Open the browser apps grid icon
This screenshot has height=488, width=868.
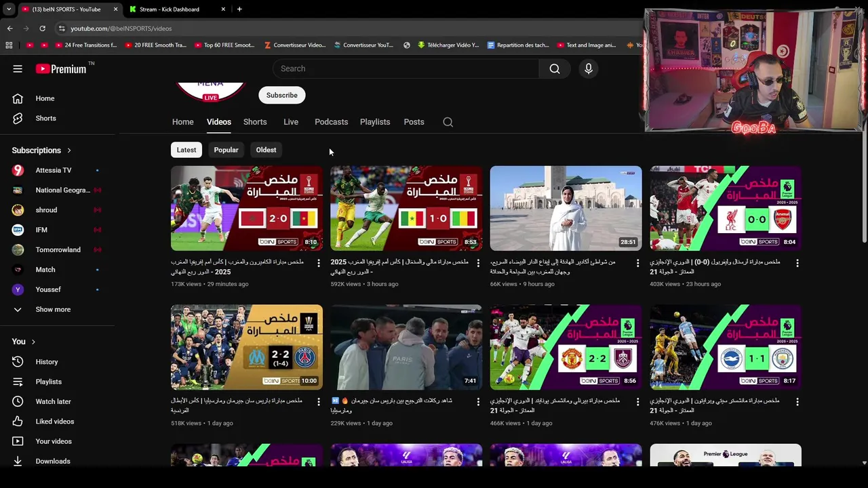[9, 45]
